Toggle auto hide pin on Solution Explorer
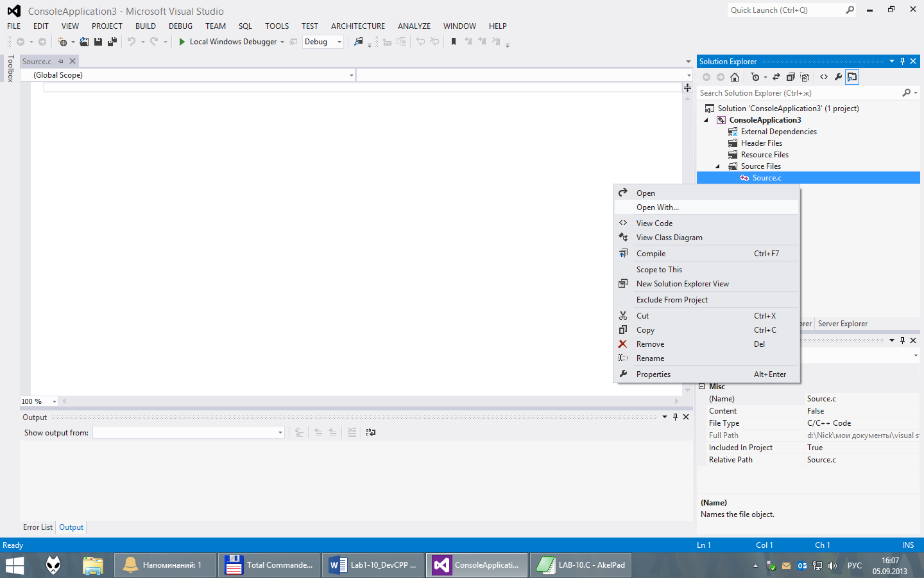 click(x=902, y=62)
